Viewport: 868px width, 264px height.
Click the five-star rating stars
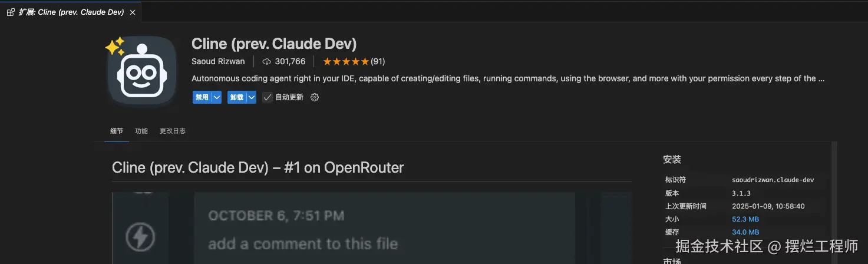(x=346, y=62)
